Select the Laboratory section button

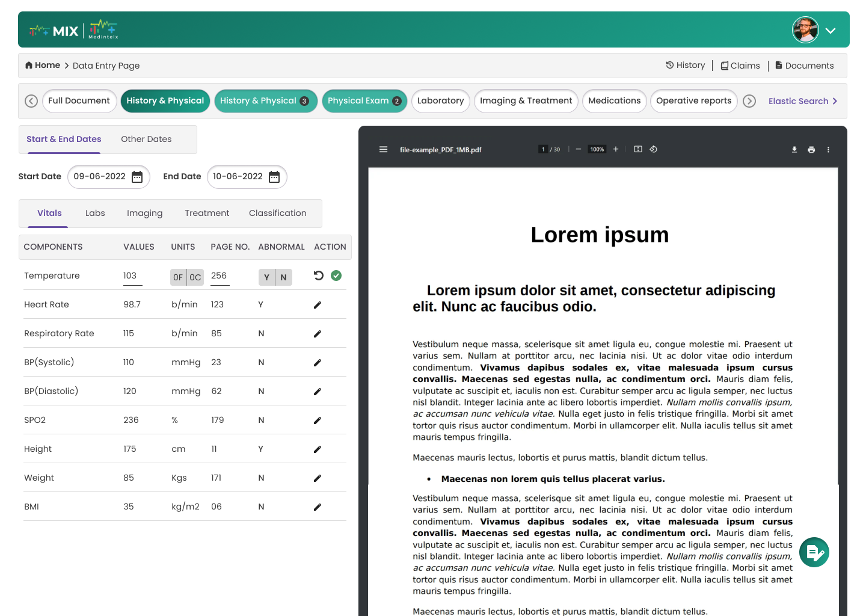(440, 101)
